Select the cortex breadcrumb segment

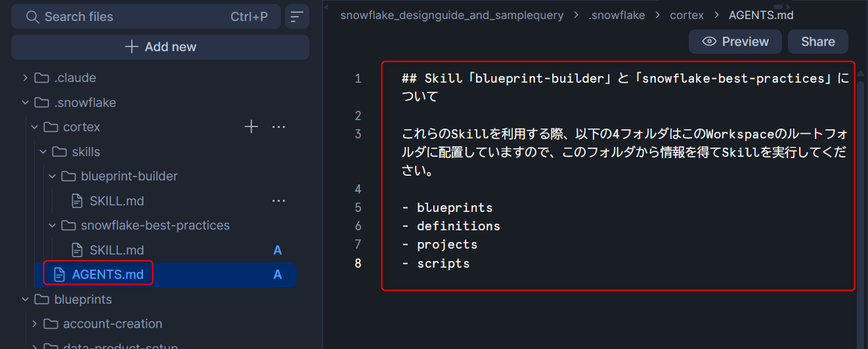pos(686,15)
